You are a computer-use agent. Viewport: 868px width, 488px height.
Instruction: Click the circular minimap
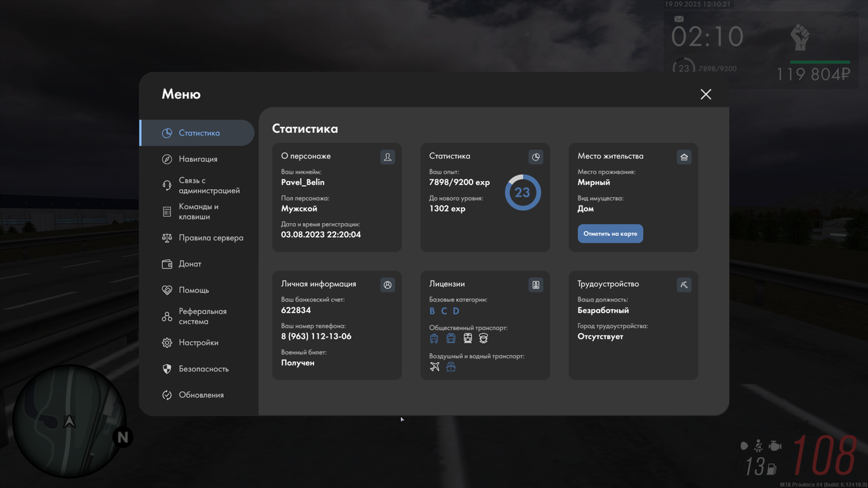point(69,422)
